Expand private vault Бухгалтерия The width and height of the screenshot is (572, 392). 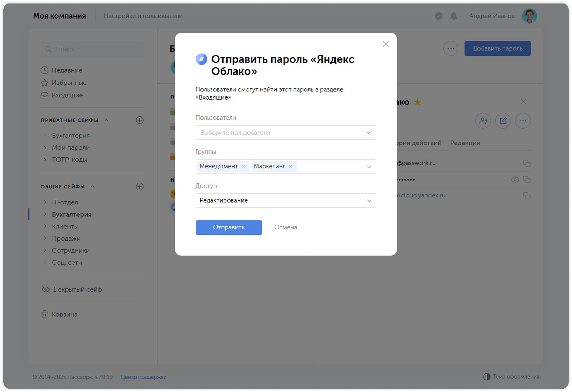tap(45, 135)
